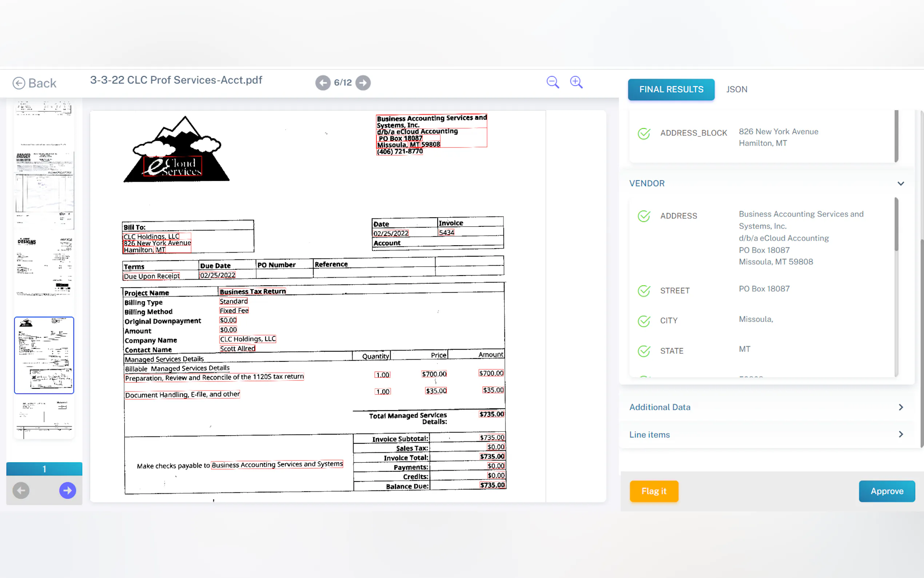Click the Back arrow icon
Viewport: 924px width, 578px height.
point(19,83)
